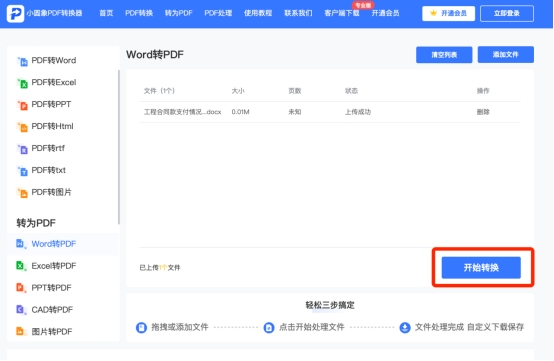
Task: Click the 上传成功 status cell
Action: pos(358,112)
